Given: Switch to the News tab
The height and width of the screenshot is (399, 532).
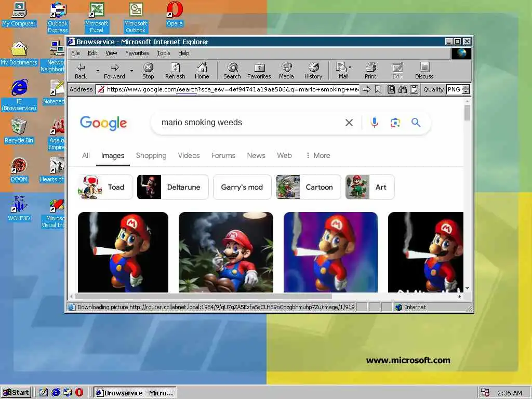Looking at the screenshot, I should pos(256,155).
